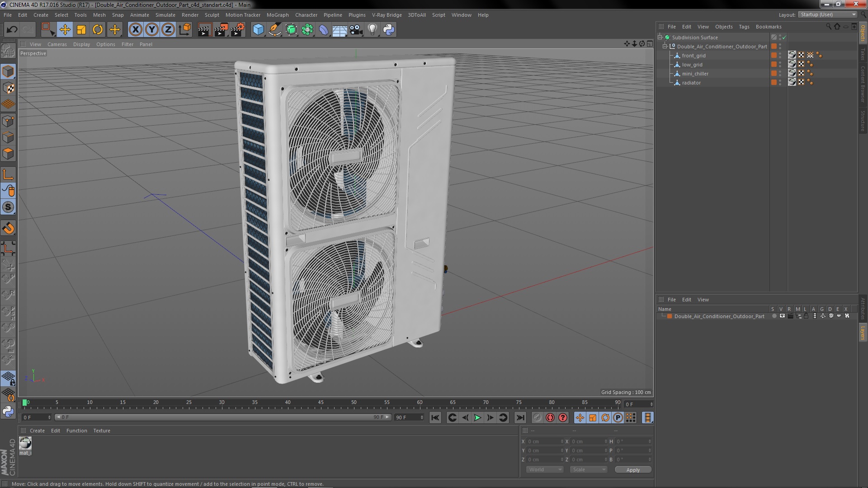The image size is (868, 488).
Task: Activate the Move tool in top toolbar
Action: [x=65, y=30]
